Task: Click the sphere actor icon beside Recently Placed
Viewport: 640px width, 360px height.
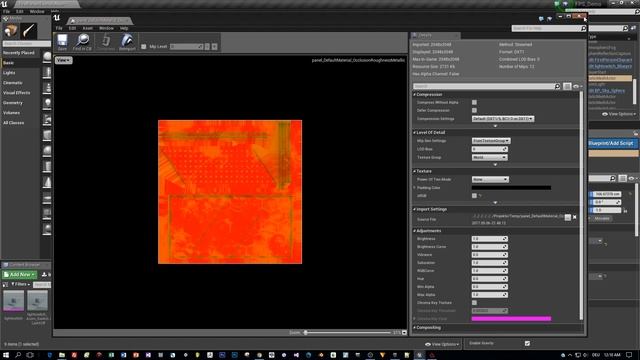Action: coord(47,56)
